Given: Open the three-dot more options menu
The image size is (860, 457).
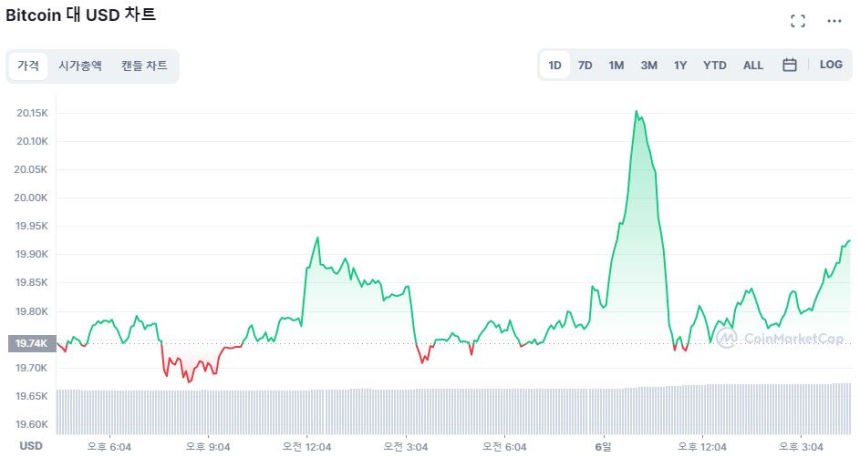Looking at the screenshot, I should tap(834, 21).
